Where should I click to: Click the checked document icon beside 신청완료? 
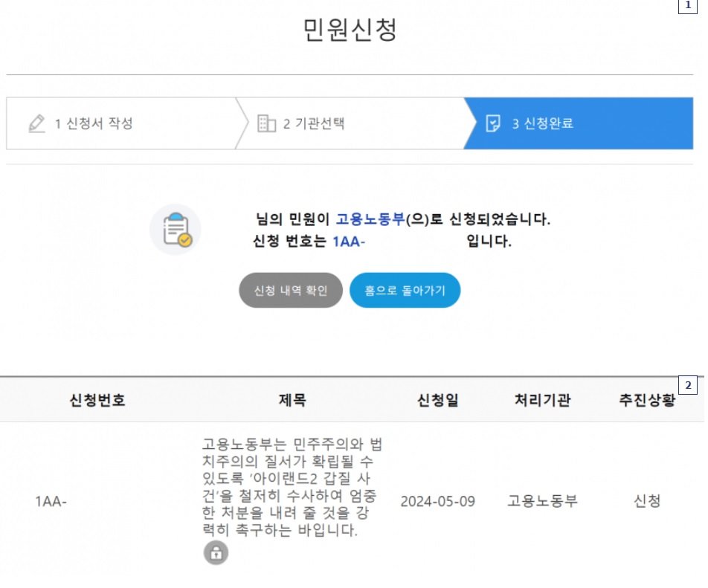(492, 123)
